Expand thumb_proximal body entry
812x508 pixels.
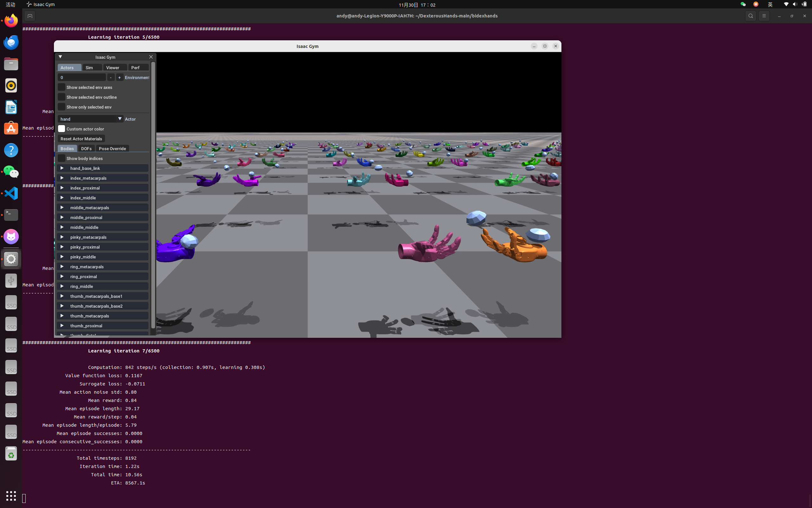[102, 325]
